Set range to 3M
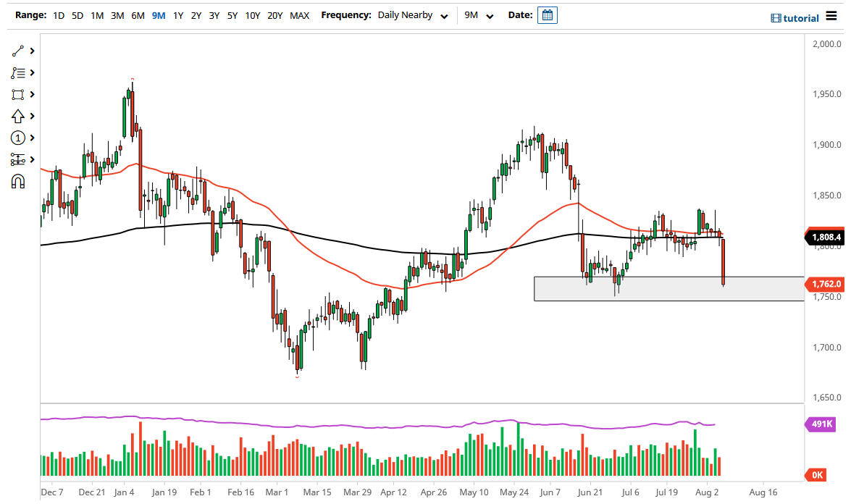This screenshot has height=504, width=851. coord(117,16)
